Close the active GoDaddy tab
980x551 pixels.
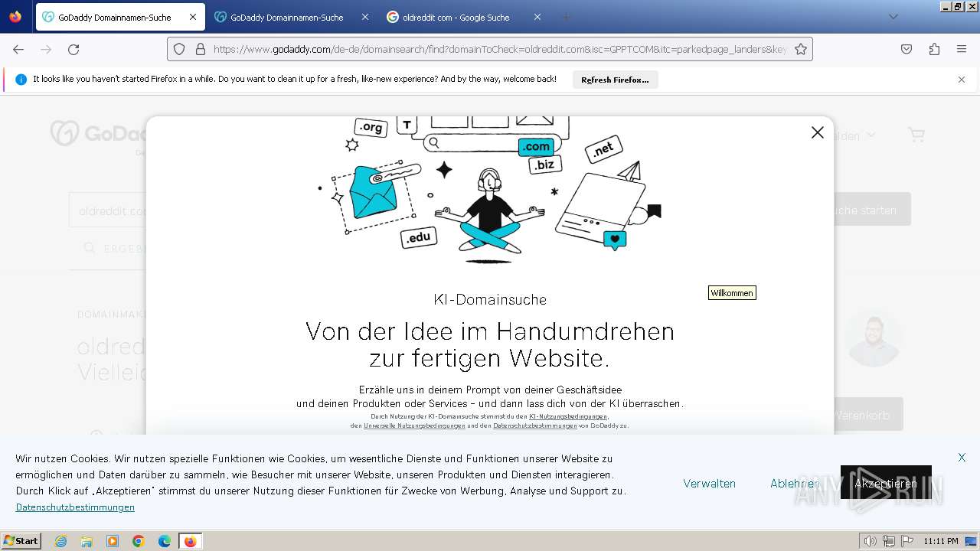pyautogui.click(x=193, y=17)
